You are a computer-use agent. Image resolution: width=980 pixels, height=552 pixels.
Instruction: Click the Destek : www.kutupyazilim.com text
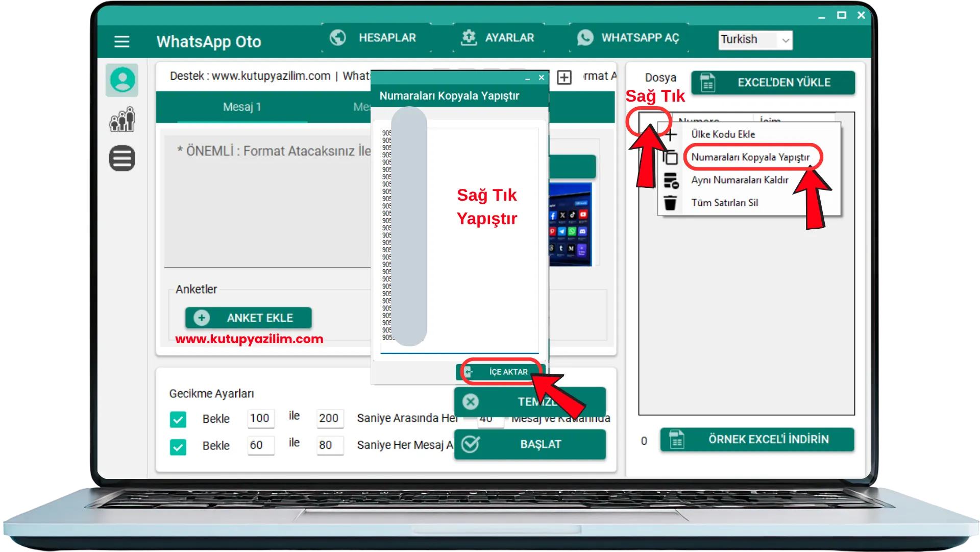click(x=250, y=76)
